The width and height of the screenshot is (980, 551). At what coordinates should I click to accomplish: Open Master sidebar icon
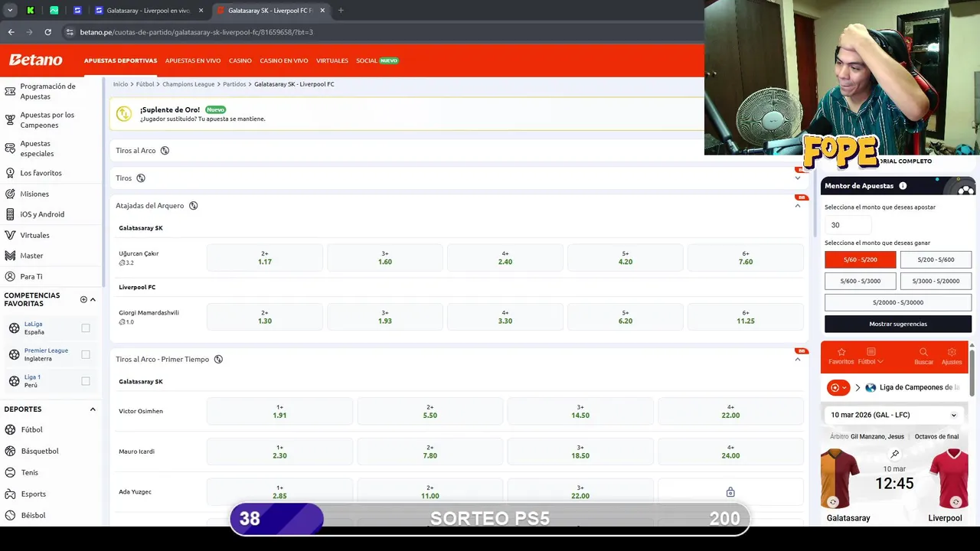[x=10, y=256]
